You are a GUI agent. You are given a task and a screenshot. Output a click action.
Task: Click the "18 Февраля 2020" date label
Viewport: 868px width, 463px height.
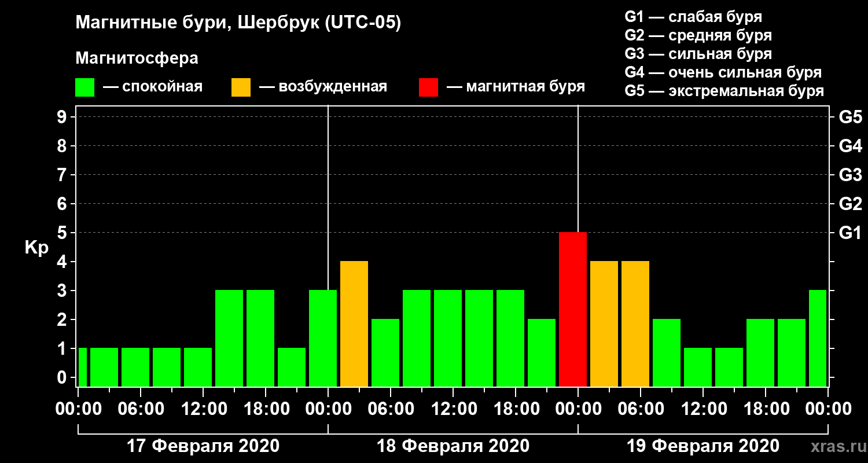click(x=453, y=446)
